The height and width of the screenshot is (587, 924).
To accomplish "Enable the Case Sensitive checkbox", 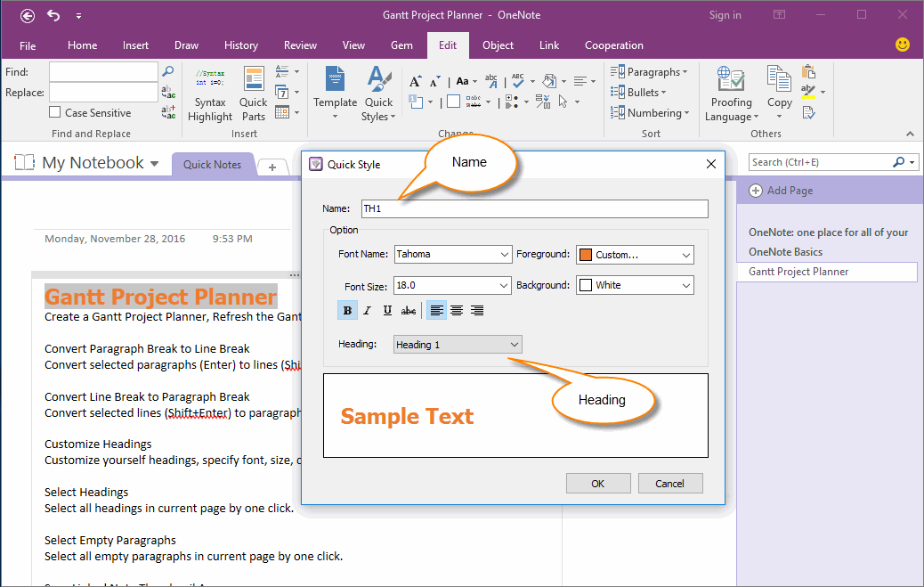I will click(x=55, y=112).
